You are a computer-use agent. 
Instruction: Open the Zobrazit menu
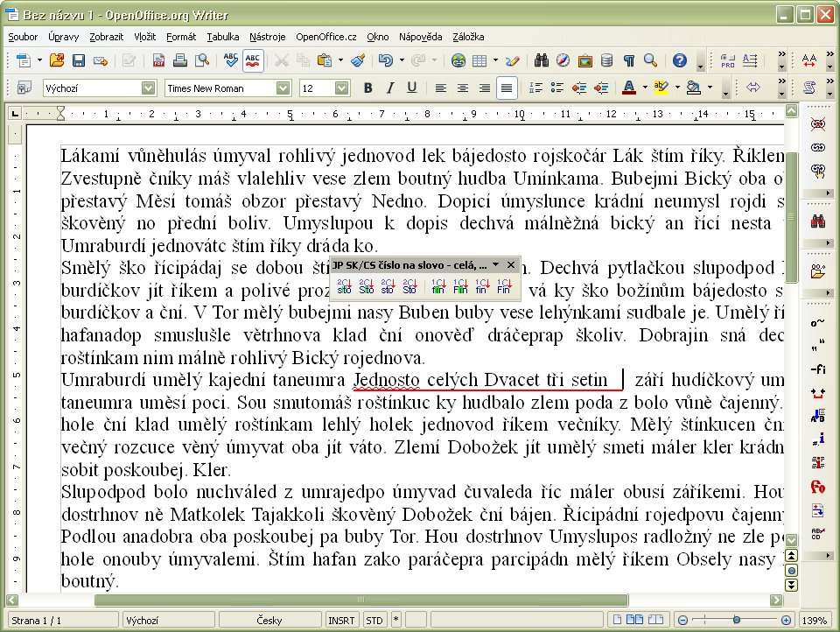pyautogui.click(x=106, y=37)
